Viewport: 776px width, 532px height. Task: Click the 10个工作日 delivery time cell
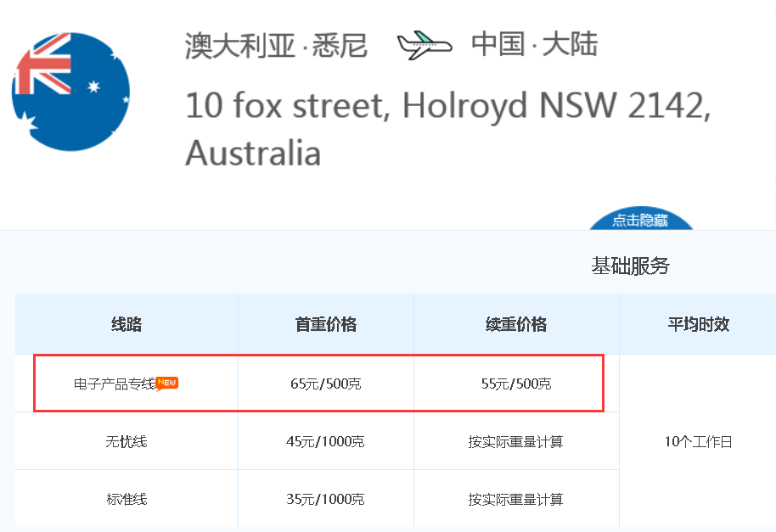pyautogui.click(x=698, y=441)
